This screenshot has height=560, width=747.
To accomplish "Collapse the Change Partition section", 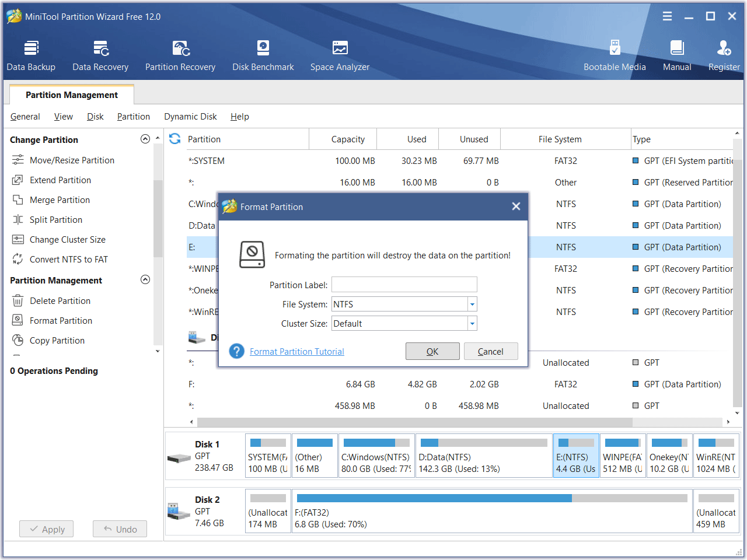I will tap(145, 139).
